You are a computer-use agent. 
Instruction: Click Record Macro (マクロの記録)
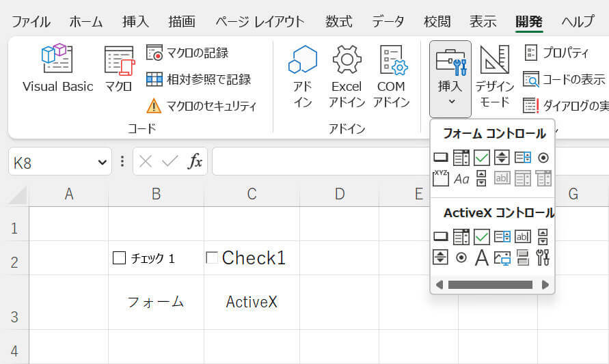click(x=189, y=53)
